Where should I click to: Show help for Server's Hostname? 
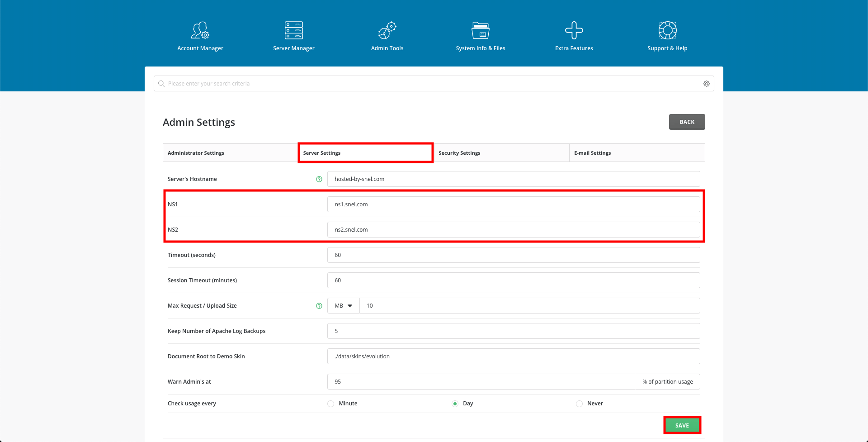[x=319, y=179]
